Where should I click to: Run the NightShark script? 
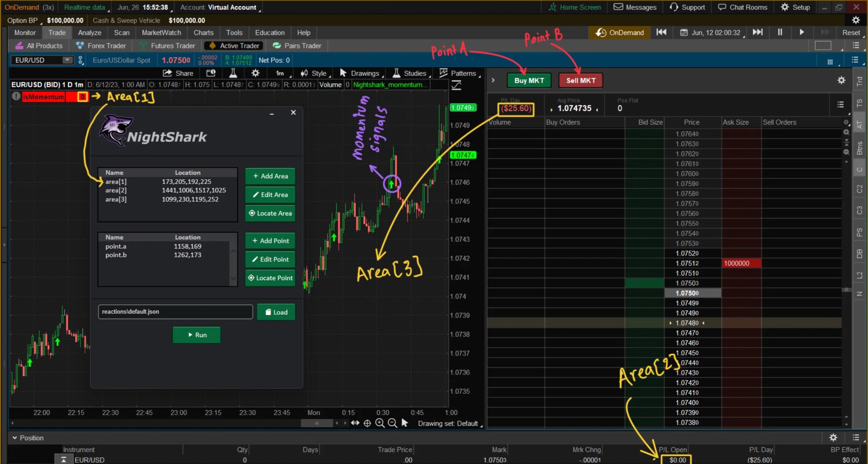click(x=196, y=334)
